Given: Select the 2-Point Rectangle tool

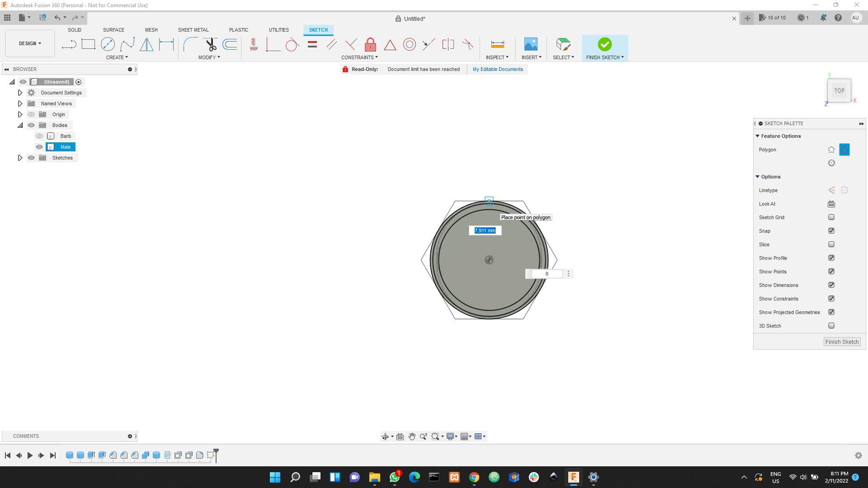Looking at the screenshot, I should tap(88, 44).
